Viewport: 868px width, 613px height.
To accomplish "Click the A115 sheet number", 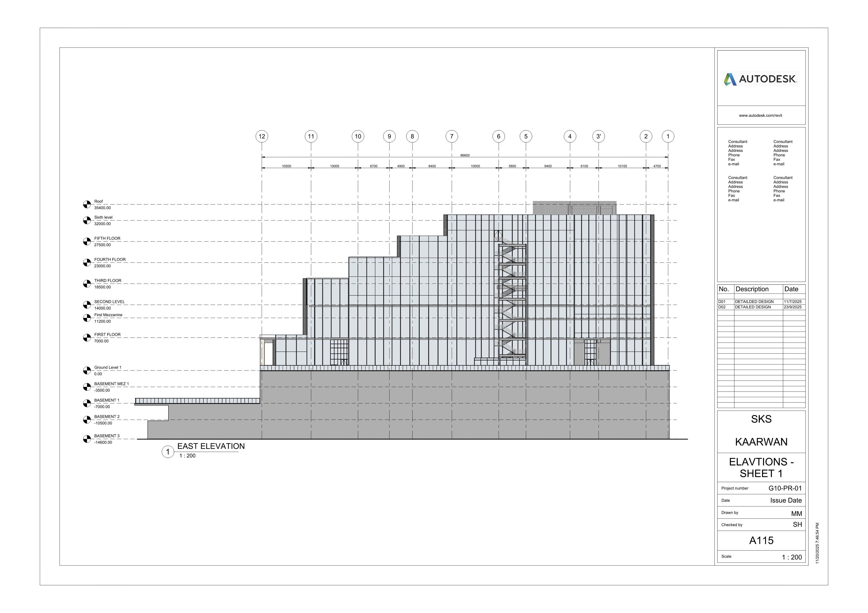I will pos(761,540).
